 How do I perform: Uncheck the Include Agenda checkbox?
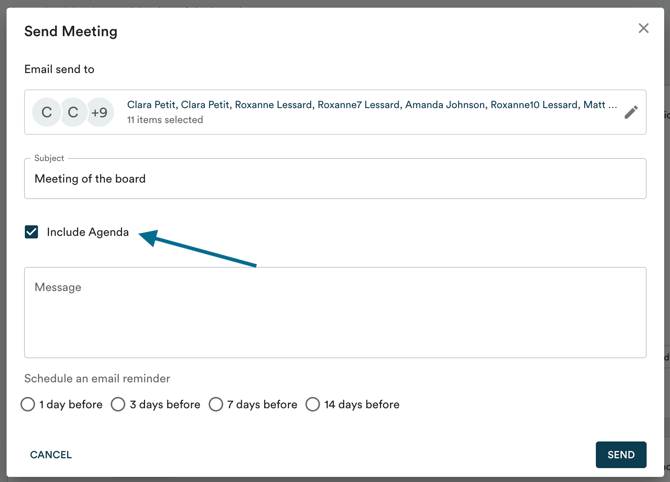pyautogui.click(x=32, y=232)
